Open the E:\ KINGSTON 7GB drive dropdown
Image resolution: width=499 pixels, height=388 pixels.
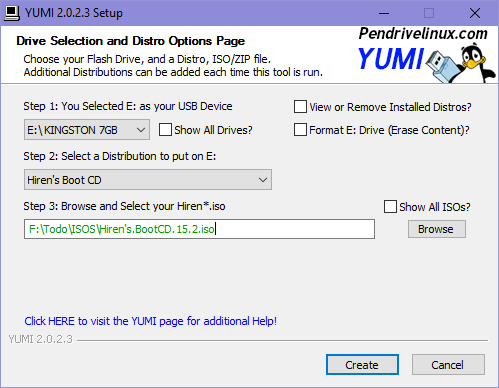87,130
